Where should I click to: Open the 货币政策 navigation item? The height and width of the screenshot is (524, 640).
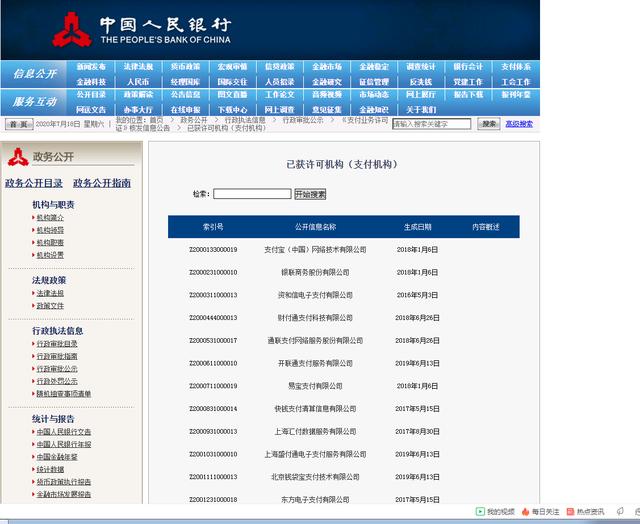[184, 67]
